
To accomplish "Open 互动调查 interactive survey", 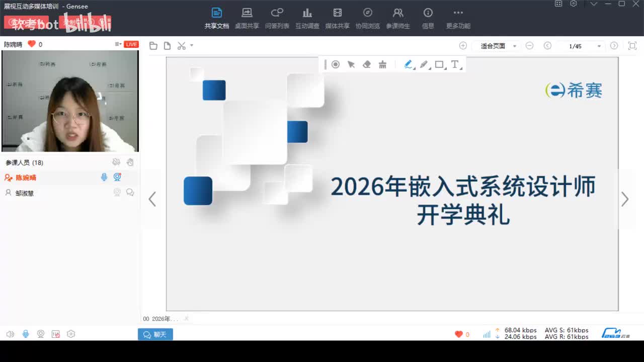I will point(307,18).
